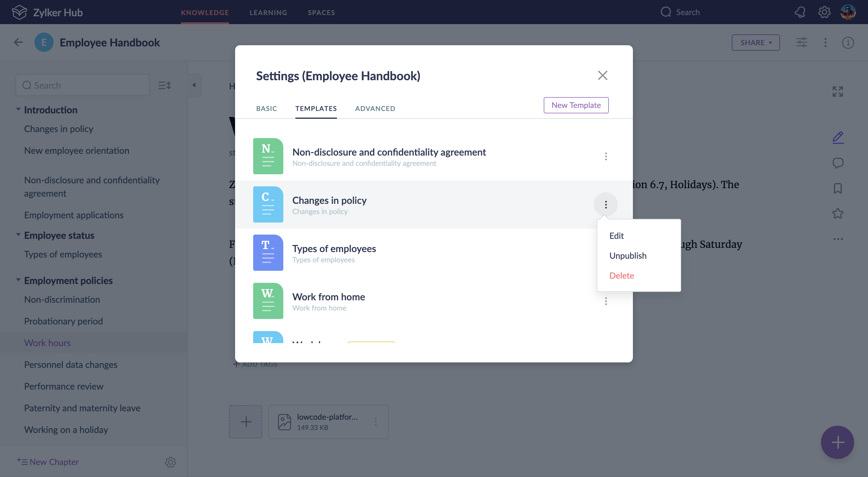
Task: Click the New Template button
Action: click(576, 105)
